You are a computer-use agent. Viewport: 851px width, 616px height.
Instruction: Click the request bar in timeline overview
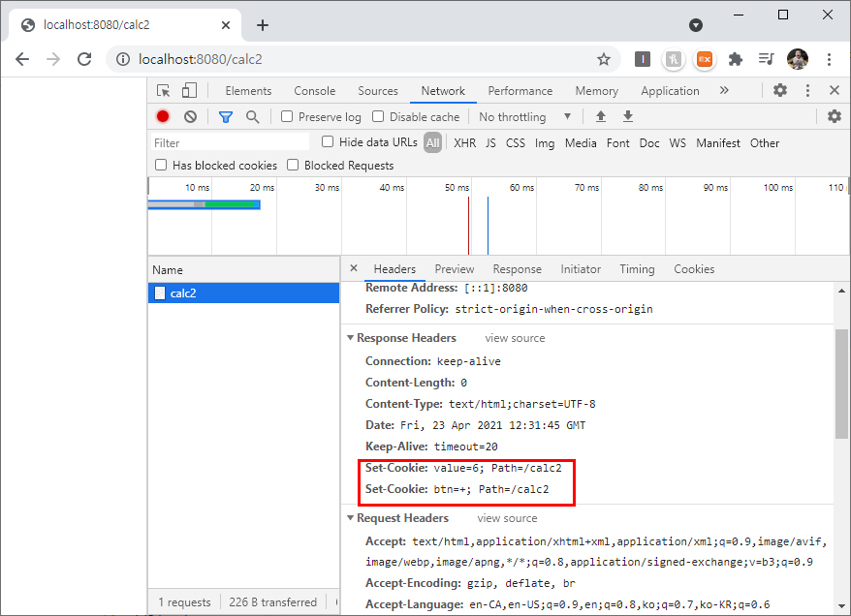[x=205, y=204]
